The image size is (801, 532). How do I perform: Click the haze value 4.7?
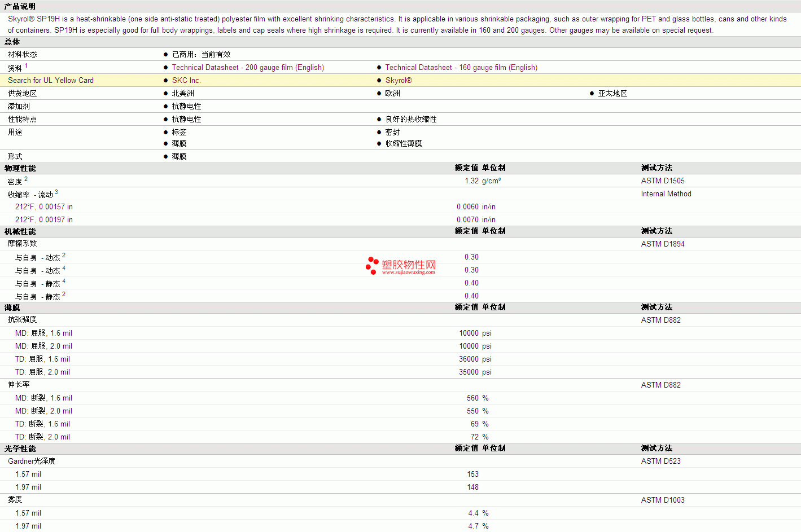coord(473,526)
